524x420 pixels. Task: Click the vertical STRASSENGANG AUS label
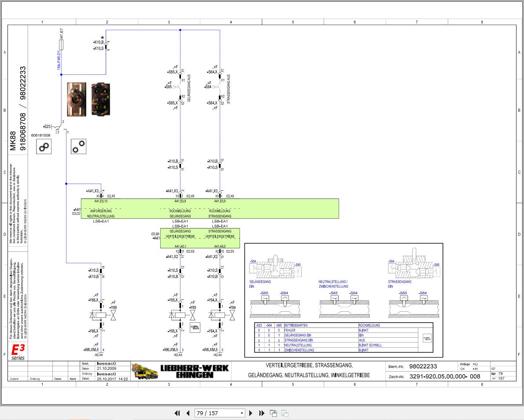click(x=229, y=89)
